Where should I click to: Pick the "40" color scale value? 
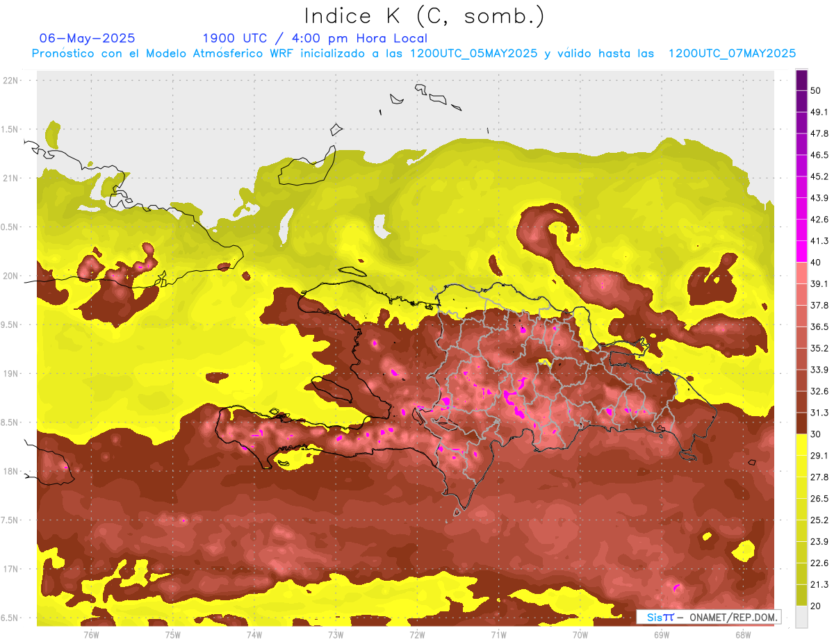point(815,263)
